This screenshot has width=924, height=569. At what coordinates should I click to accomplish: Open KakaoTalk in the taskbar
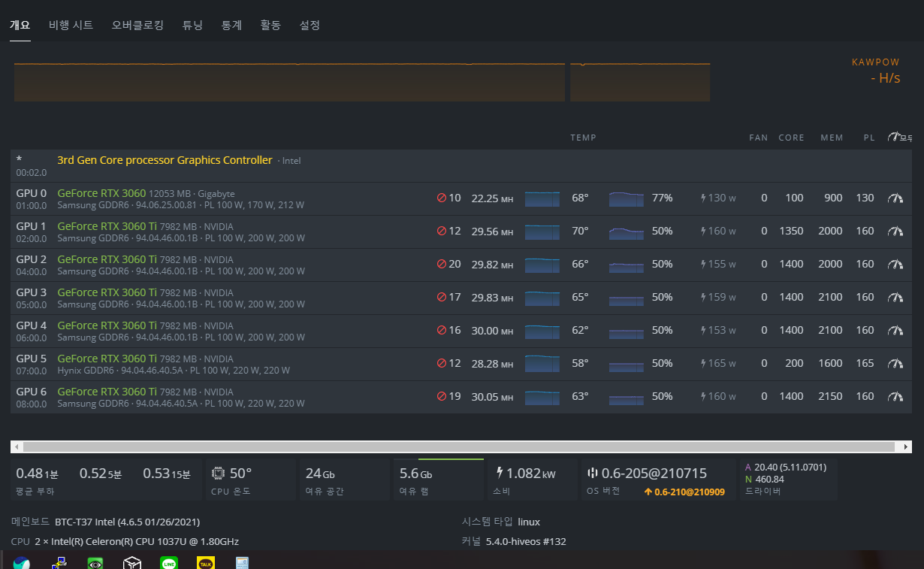tap(206, 562)
